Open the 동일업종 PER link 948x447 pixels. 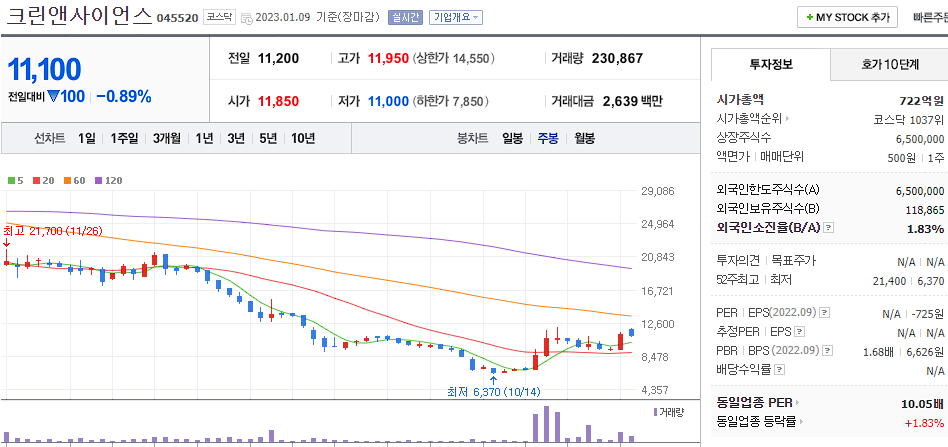[758, 402]
